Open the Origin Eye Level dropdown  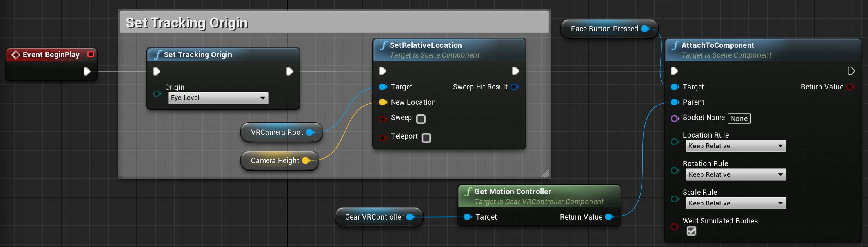pyautogui.click(x=218, y=98)
